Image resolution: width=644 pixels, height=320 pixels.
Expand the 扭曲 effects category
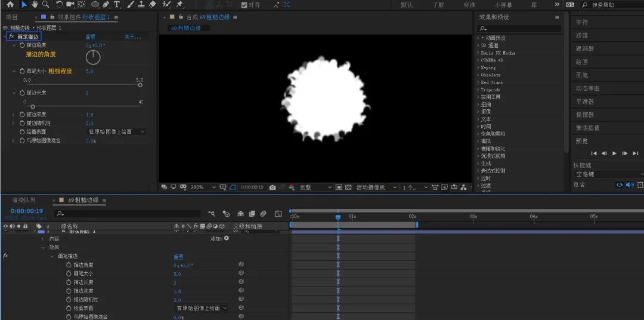[x=485, y=104]
